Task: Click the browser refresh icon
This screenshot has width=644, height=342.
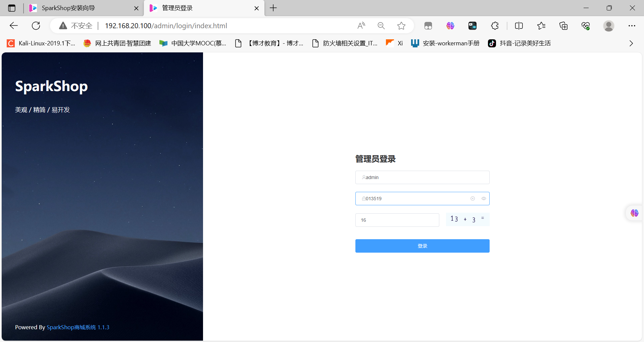Action: point(36,26)
